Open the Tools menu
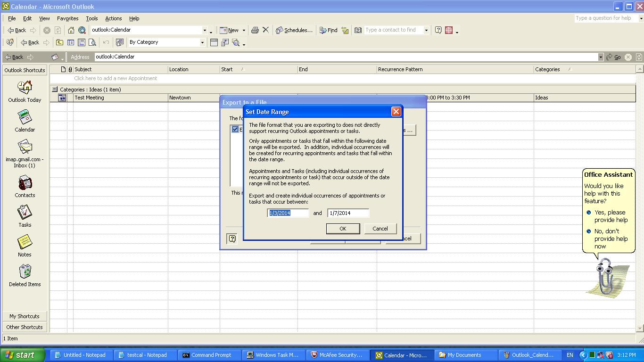 tap(91, 18)
